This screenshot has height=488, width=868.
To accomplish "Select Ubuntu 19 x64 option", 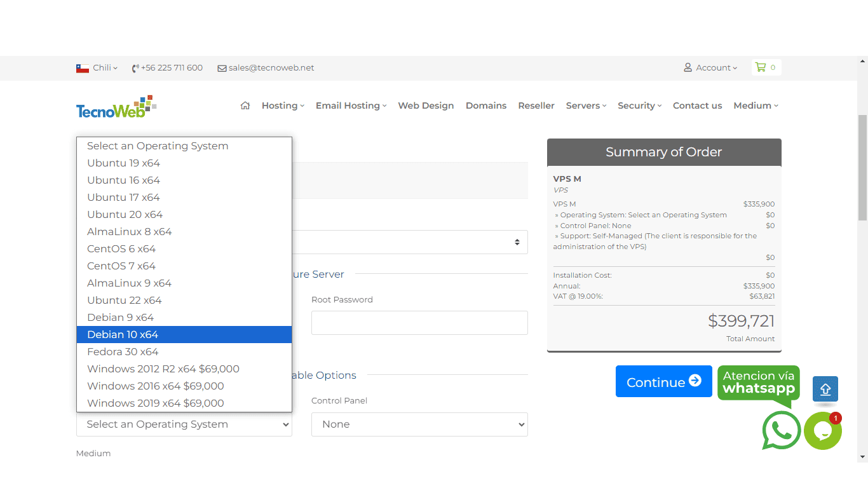I will pyautogui.click(x=184, y=163).
